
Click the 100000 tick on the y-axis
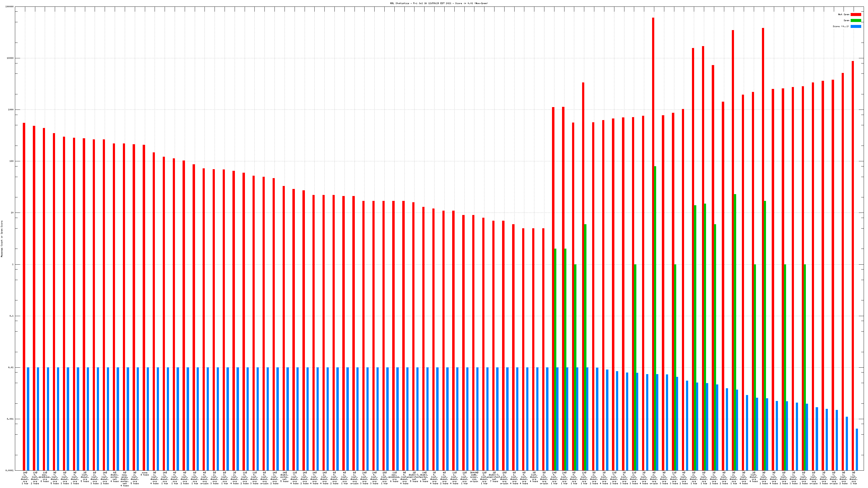10,7
